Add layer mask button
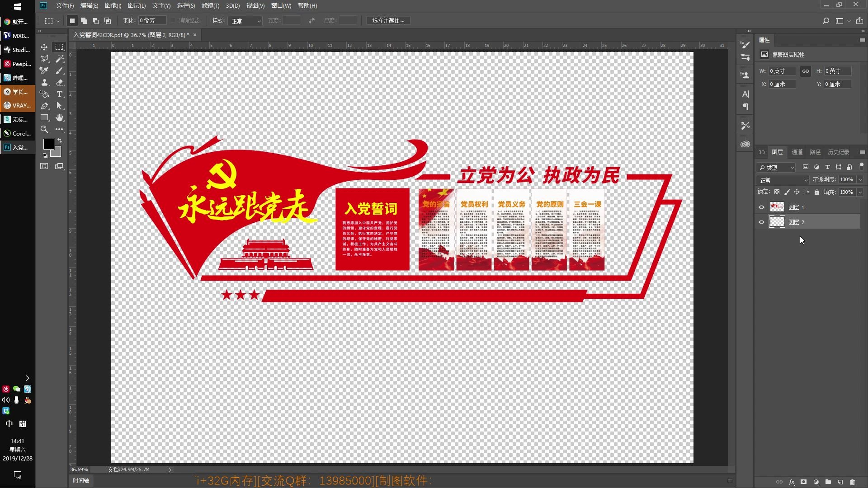Image resolution: width=868 pixels, height=488 pixels. coord(803,482)
